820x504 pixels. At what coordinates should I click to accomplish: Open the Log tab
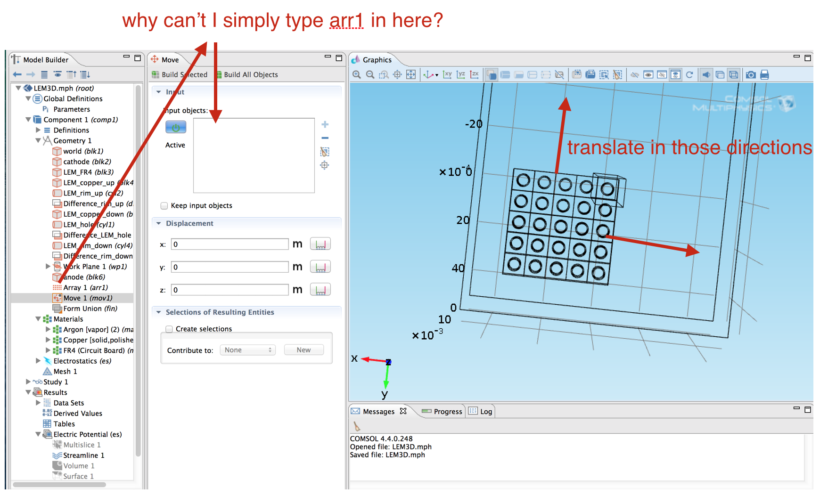(481, 411)
